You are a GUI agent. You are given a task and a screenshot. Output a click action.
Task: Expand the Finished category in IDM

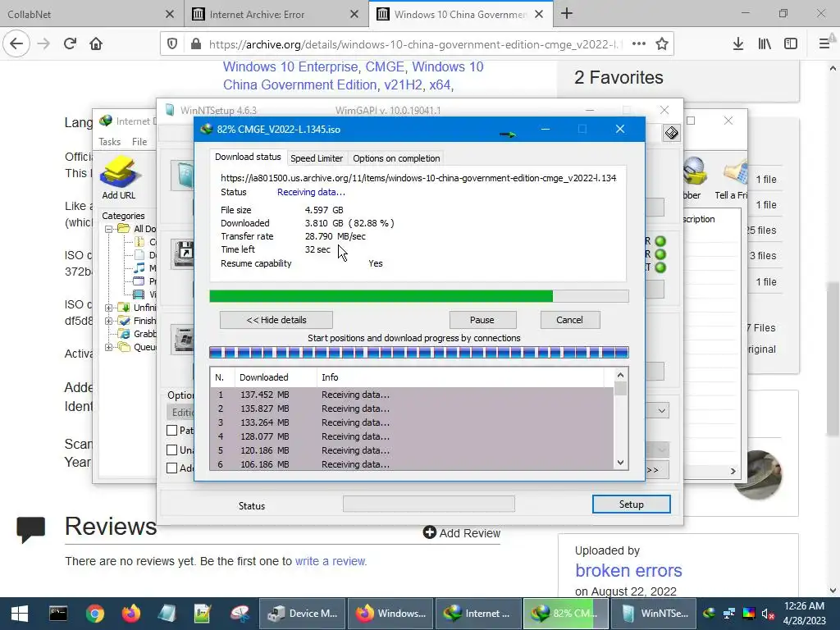(x=109, y=321)
